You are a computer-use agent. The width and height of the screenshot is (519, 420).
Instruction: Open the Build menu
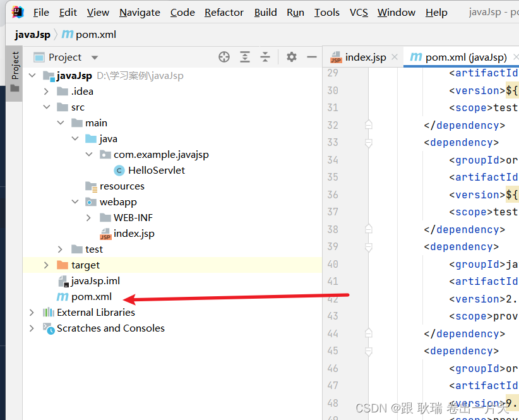(x=265, y=13)
